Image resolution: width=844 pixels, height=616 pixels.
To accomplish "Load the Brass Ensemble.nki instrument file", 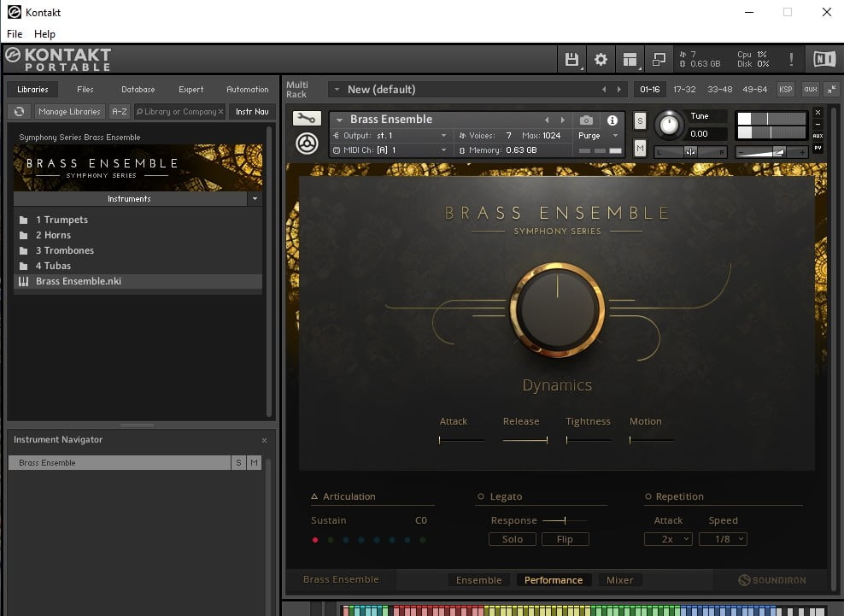I will point(138,281).
